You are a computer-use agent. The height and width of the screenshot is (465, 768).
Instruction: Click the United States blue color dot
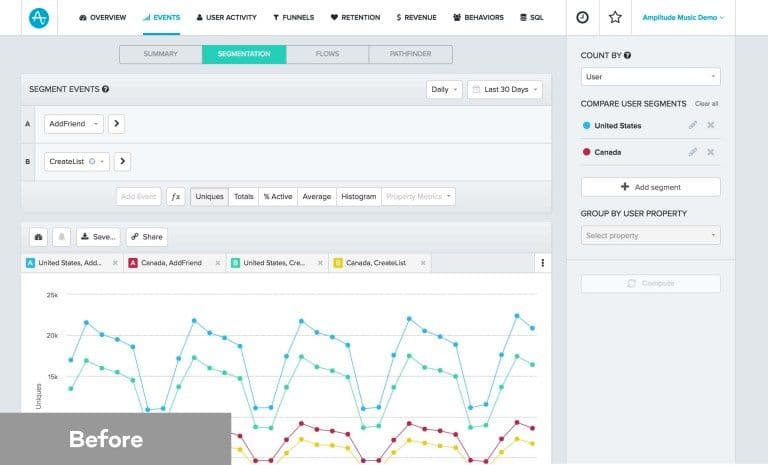click(x=586, y=125)
